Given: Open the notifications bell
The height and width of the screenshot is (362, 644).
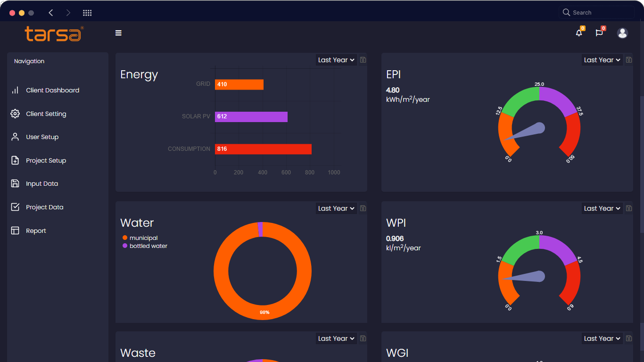Looking at the screenshot, I should pyautogui.click(x=579, y=33).
